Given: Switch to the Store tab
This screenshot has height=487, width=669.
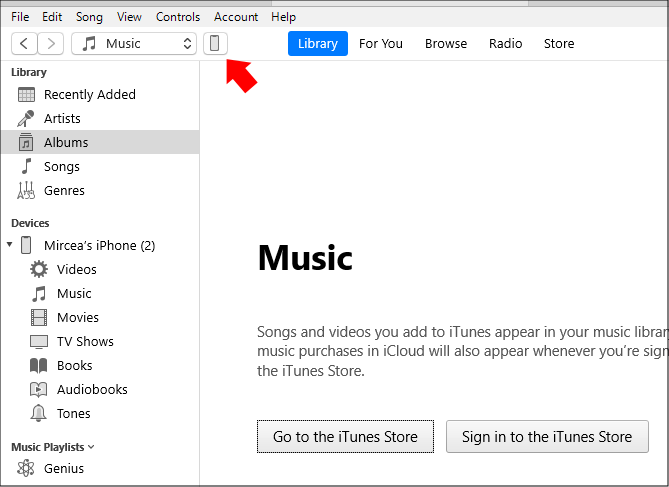Looking at the screenshot, I should click(559, 44).
